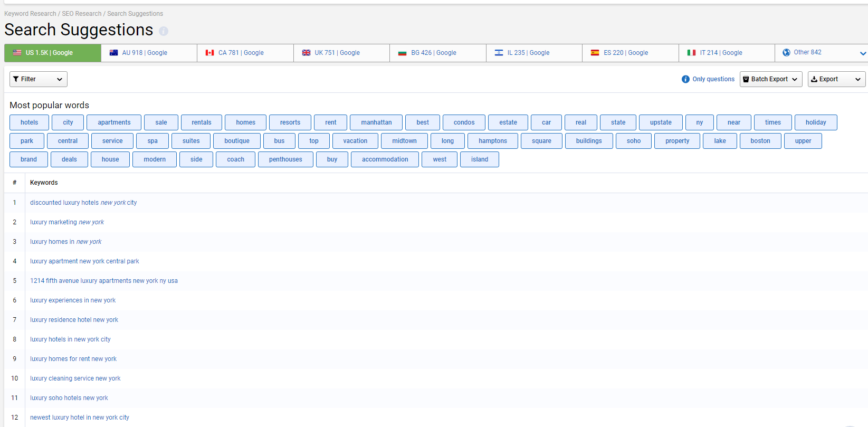
Task: Select the 'apartments' popular word tag
Action: point(114,122)
